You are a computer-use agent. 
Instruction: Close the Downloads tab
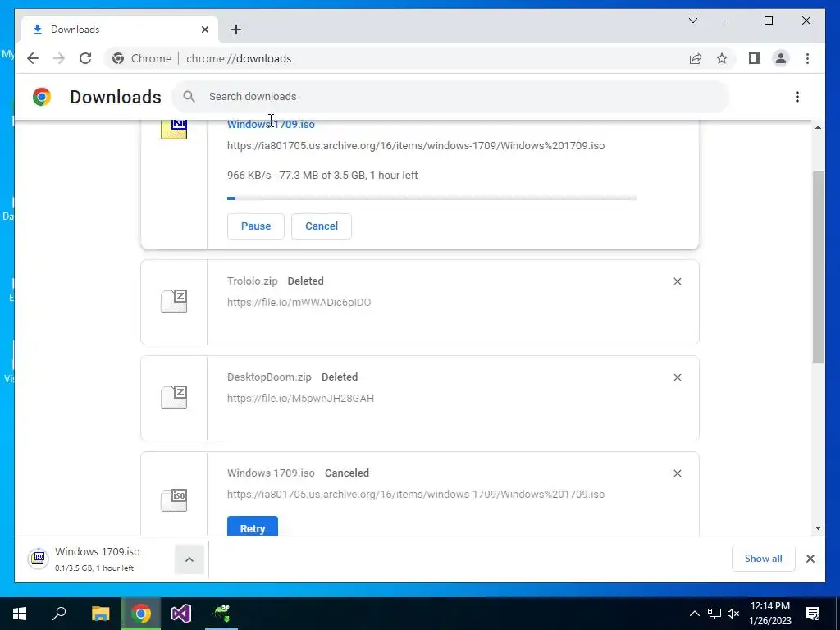pyautogui.click(x=204, y=30)
